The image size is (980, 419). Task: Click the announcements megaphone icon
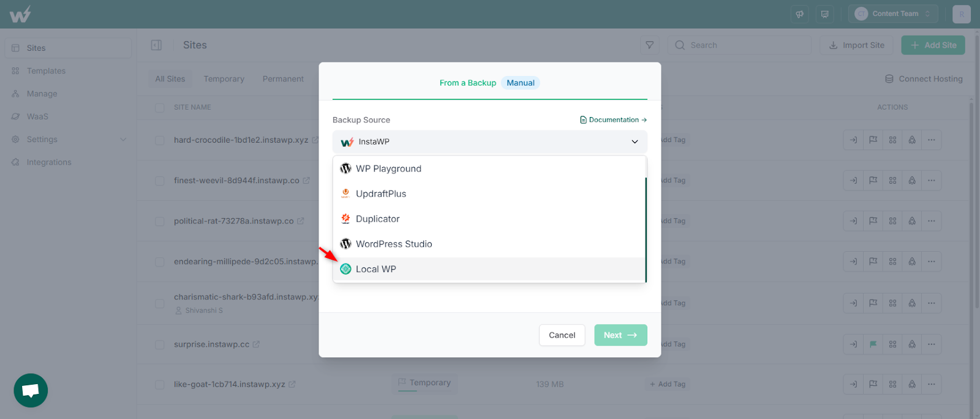pos(799,14)
